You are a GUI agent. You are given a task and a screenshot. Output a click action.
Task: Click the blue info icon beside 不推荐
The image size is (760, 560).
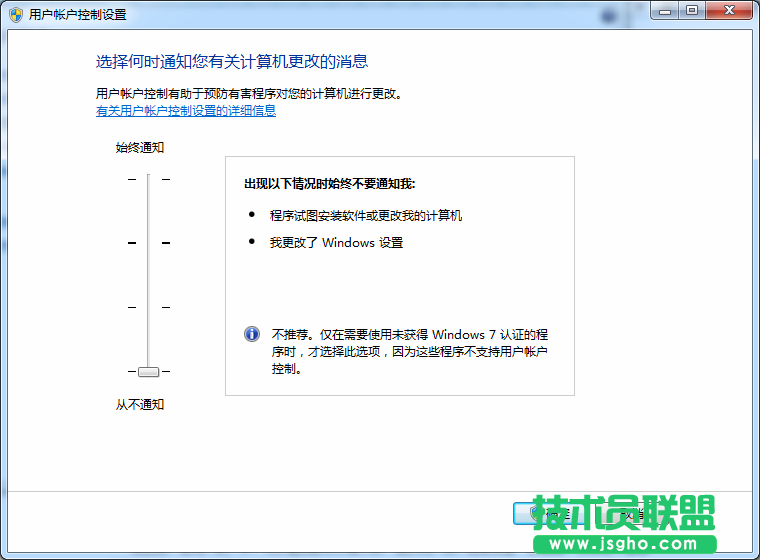coord(252,334)
